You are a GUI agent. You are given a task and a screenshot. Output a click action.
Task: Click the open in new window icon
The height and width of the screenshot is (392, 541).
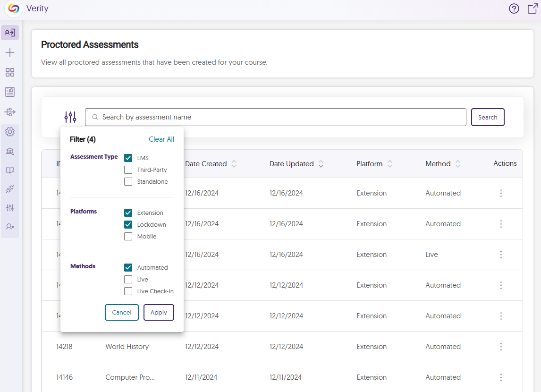[x=533, y=9]
